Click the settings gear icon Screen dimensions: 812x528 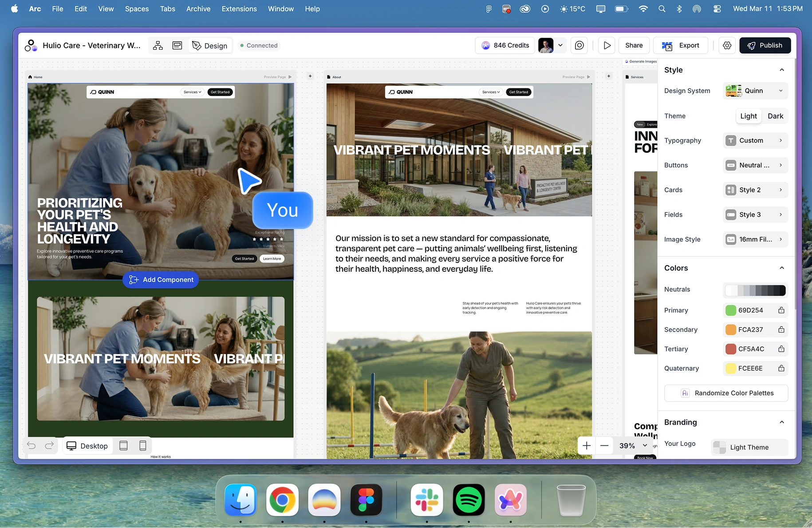pos(727,45)
